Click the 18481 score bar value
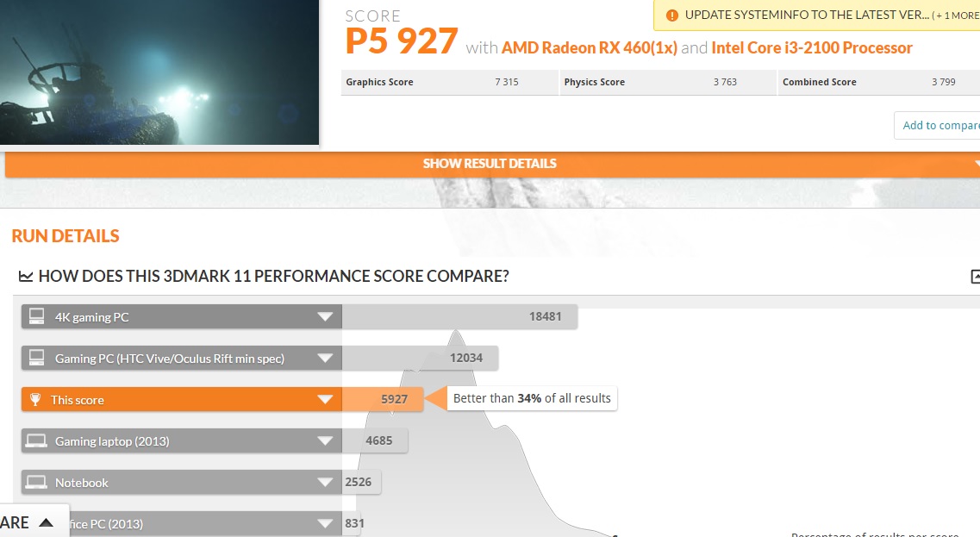Viewport: 980px width, 537px height. click(x=545, y=316)
